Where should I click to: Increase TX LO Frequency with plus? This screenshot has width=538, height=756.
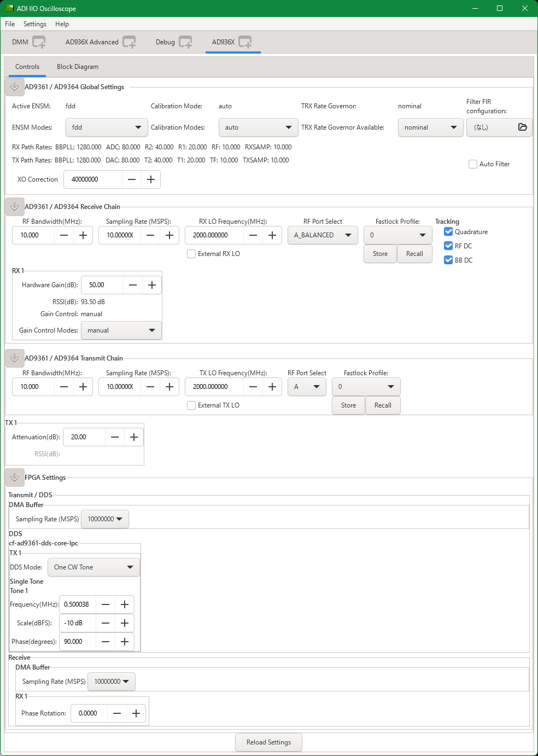pyautogui.click(x=272, y=387)
